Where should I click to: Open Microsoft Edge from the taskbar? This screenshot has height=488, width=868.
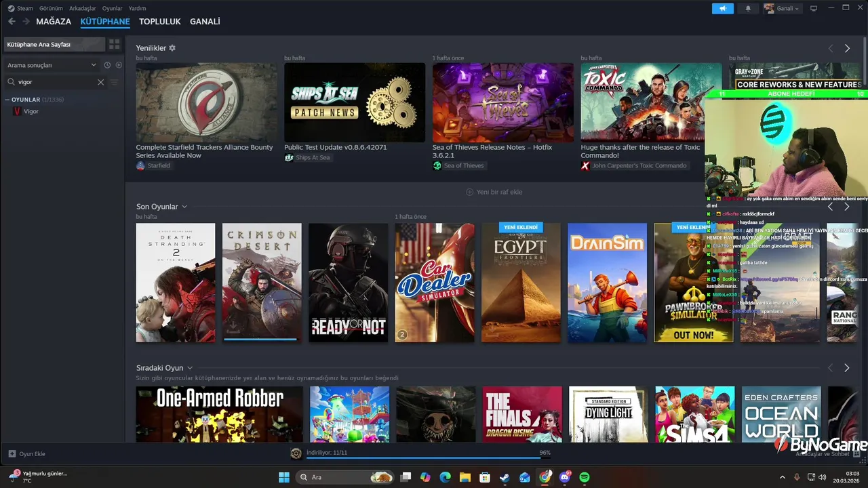pyautogui.click(x=445, y=477)
